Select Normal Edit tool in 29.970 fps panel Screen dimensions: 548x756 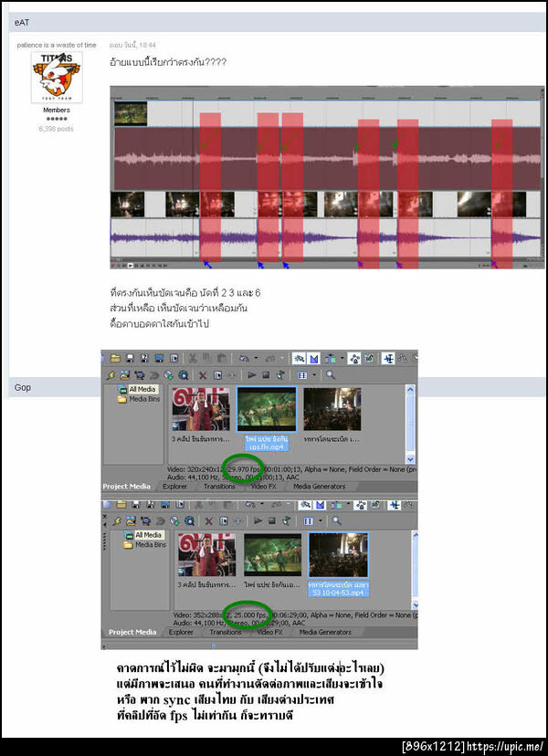click(x=388, y=358)
